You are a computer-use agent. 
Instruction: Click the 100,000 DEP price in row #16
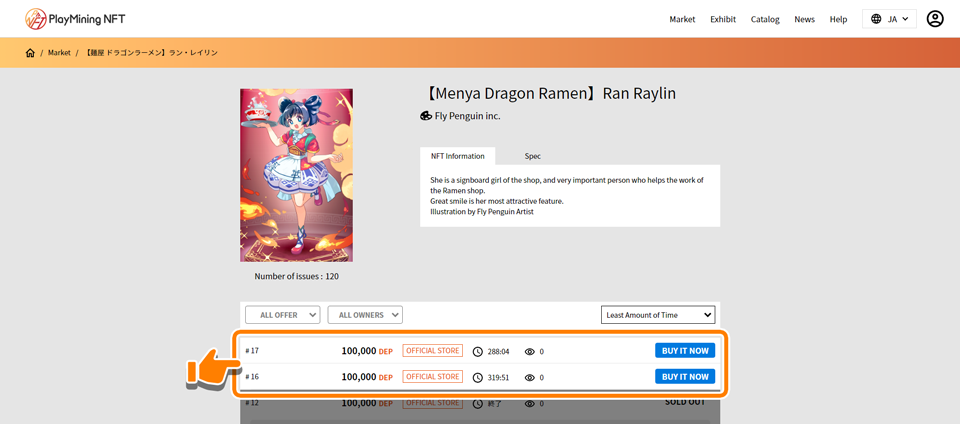click(367, 377)
